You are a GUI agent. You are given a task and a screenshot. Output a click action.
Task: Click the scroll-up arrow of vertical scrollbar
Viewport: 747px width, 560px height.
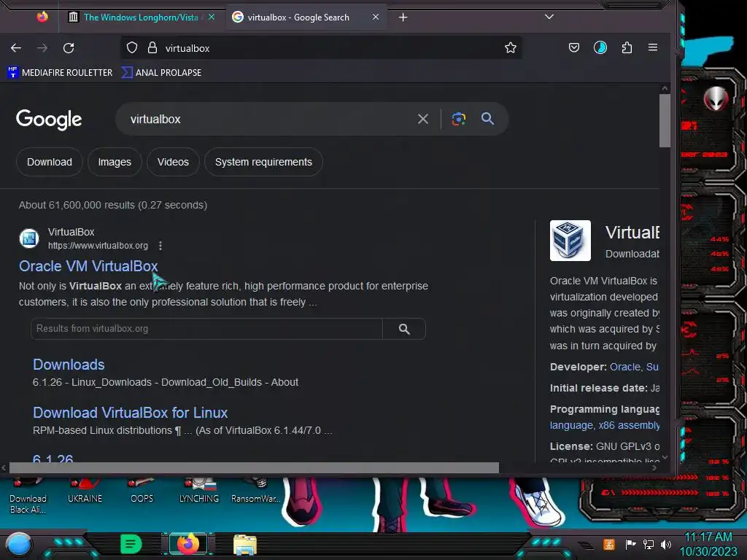(x=665, y=88)
